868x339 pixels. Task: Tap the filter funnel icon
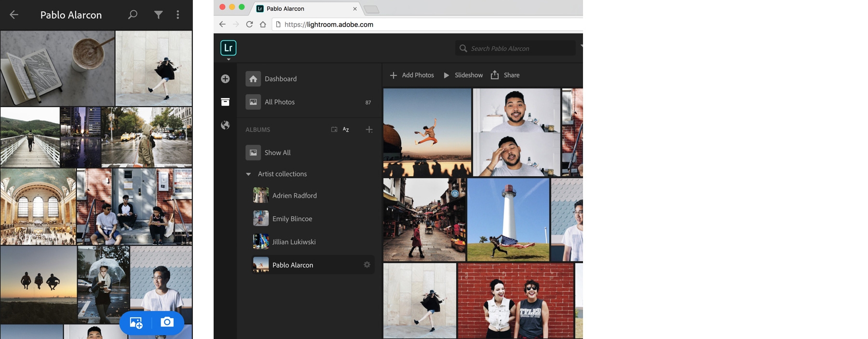[x=158, y=14]
